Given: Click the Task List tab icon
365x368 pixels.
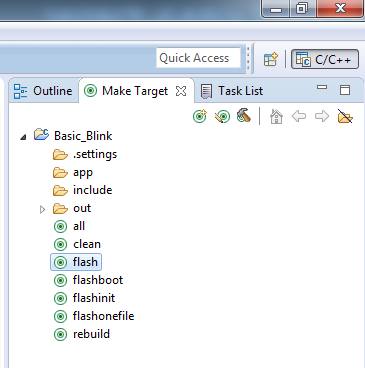Looking at the screenshot, I should [x=207, y=91].
